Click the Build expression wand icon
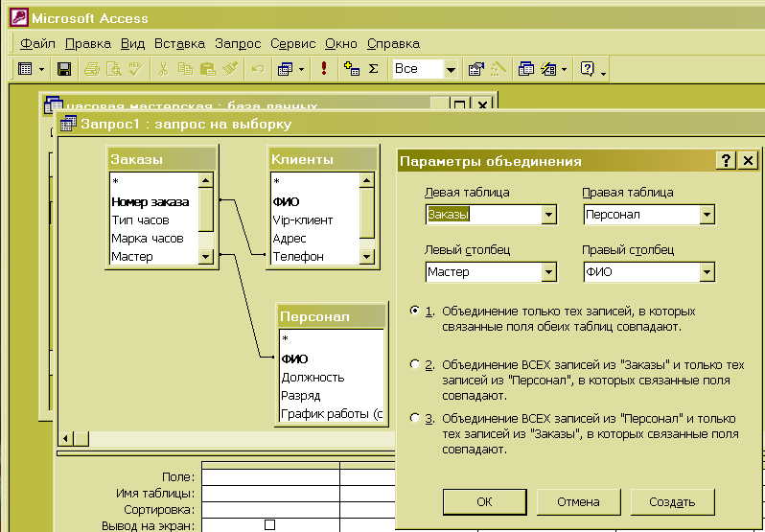Viewport: 765px width, 532px height. click(498, 69)
